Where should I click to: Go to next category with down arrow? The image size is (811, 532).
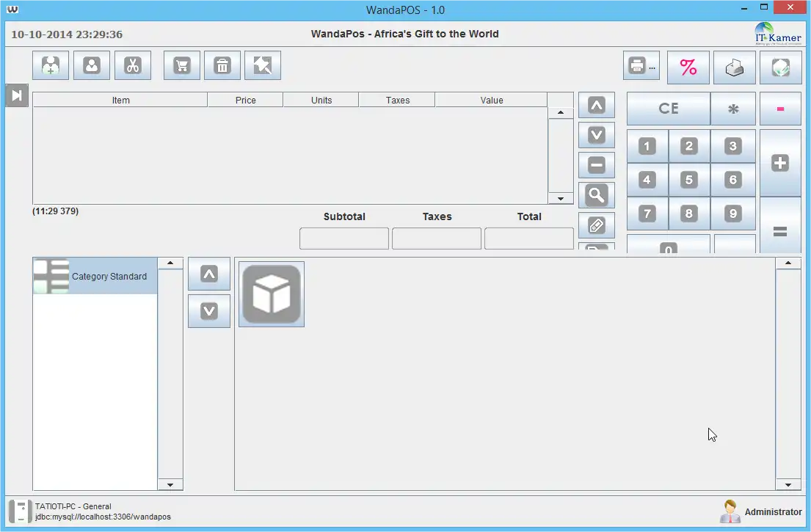coord(209,311)
